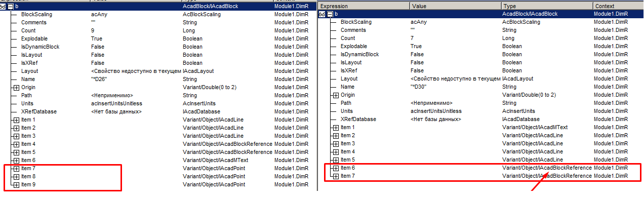The height and width of the screenshot is (198, 644).
Task: Expand Item 9 IAcadPoint in left panel
Action: pyautogui.click(x=16, y=184)
